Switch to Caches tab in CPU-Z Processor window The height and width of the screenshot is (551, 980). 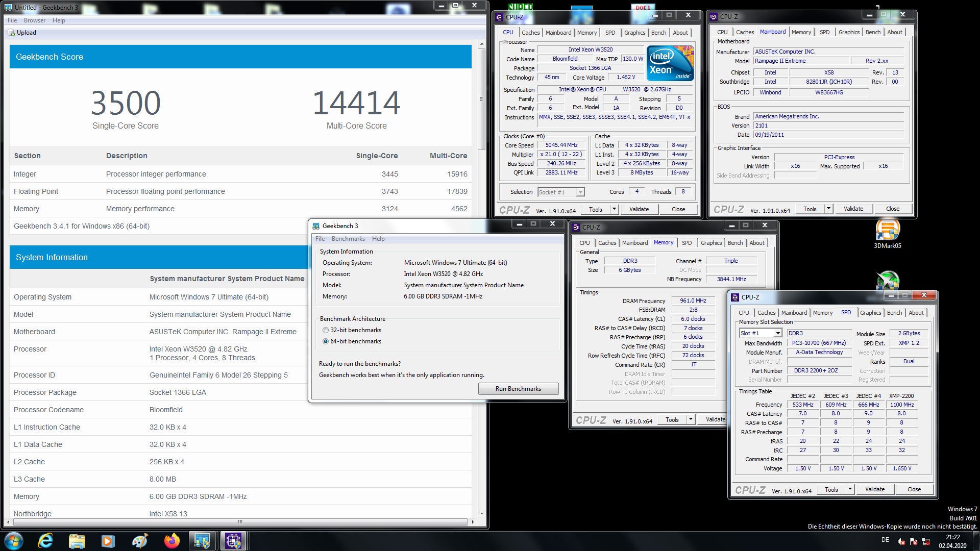point(530,33)
